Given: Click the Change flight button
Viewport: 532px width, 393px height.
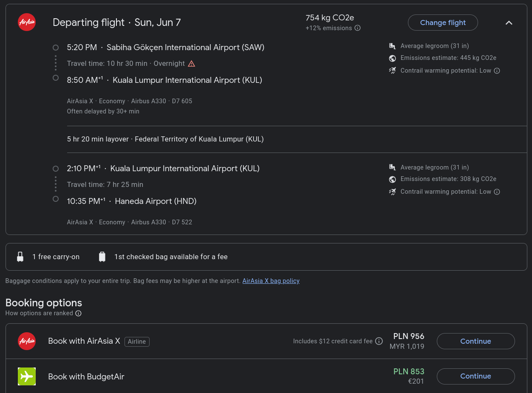Looking at the screenshot, I should pos(443,23).
